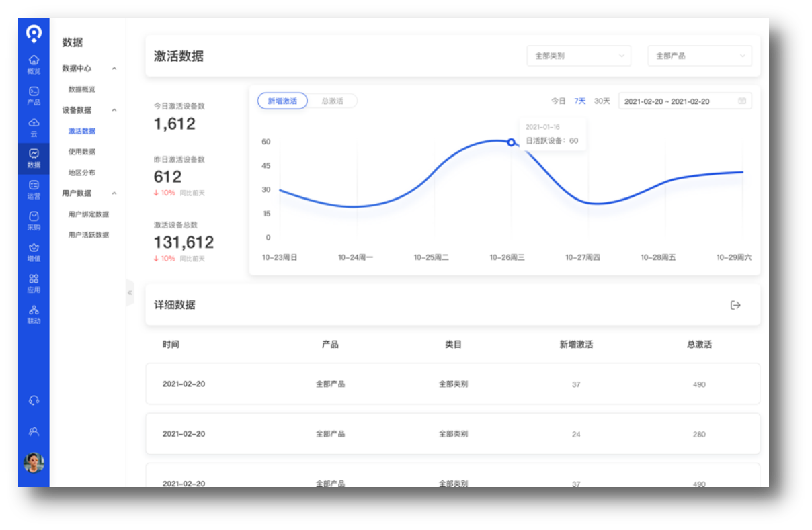The height and width of the screenshot is (530, 812).
Task: Open 数据概览 menu item
Action: click(x=82, y=89)
